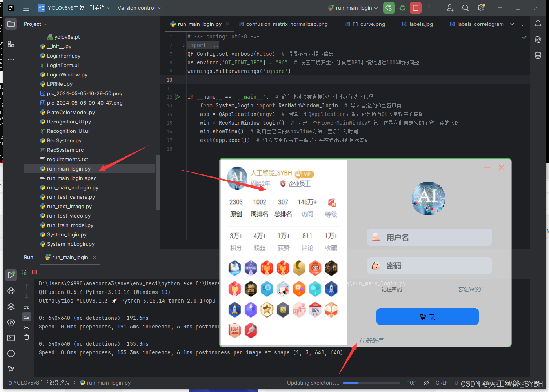This screenshot has width=549, height=392.
Task: Open the Database tool window
Action: point(538,55)
